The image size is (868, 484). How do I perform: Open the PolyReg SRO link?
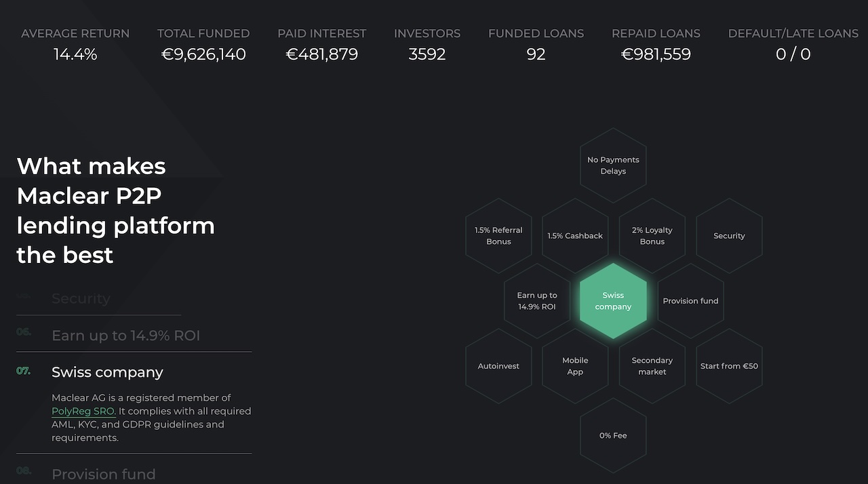83,411
